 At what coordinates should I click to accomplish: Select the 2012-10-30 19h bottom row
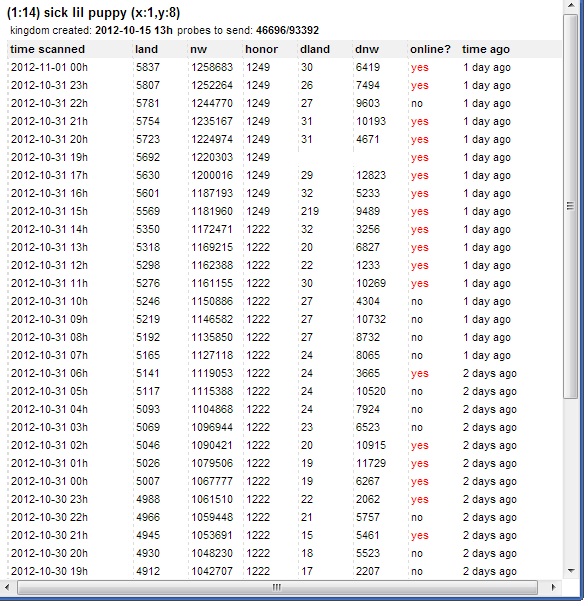point(284,571)
